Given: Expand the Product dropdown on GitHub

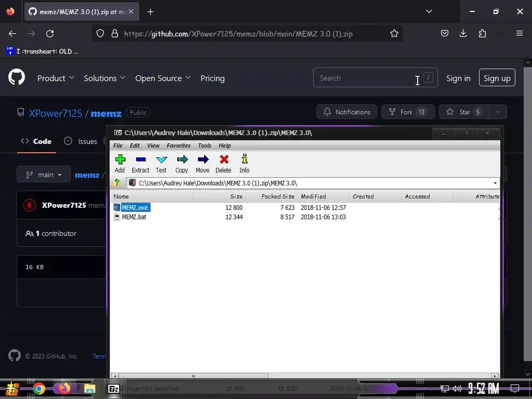Looking at the screenshot, I should pos(56,78).
